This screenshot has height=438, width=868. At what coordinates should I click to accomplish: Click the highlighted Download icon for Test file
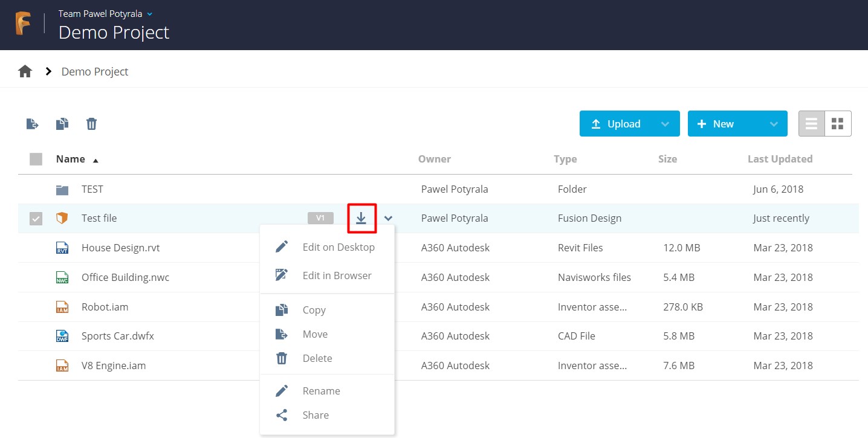coord(361,218)
